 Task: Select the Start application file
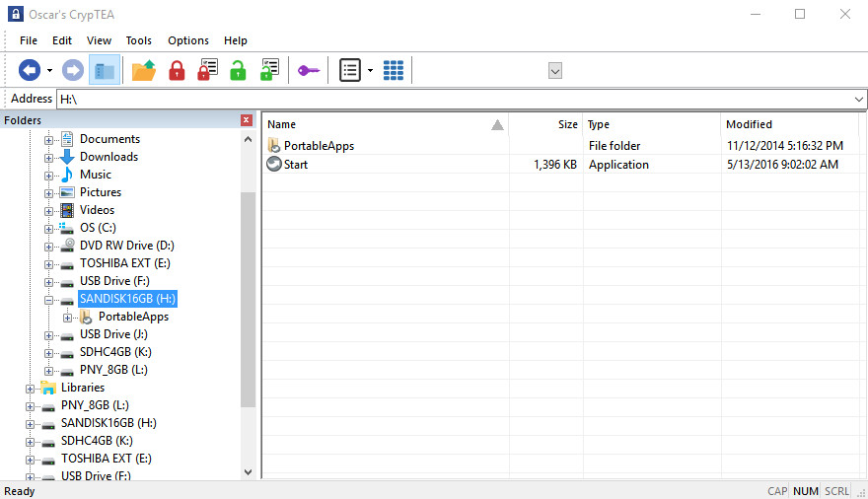(296, 165)
